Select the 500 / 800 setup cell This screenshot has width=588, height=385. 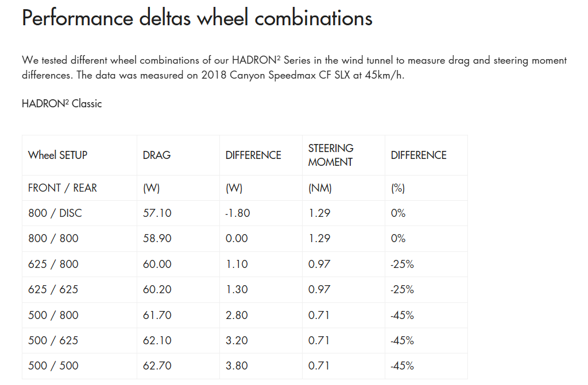coord(53,315)
